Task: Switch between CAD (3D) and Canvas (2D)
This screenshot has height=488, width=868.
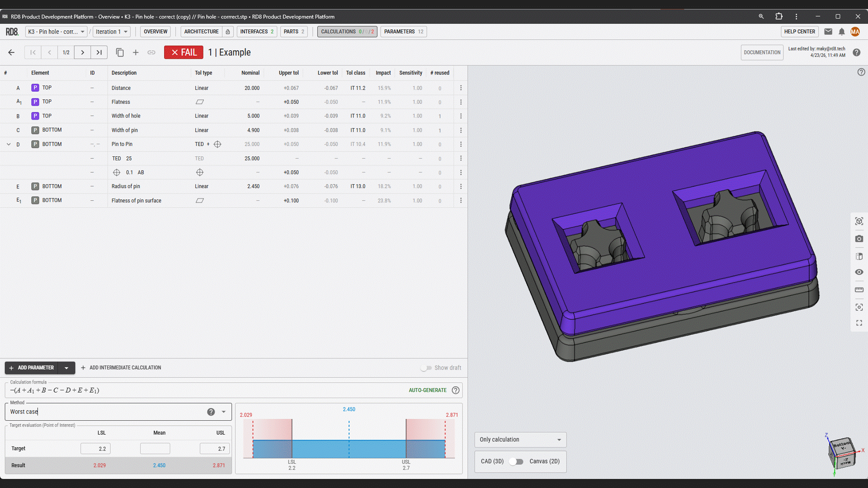Action: click(x=516, y=461)
